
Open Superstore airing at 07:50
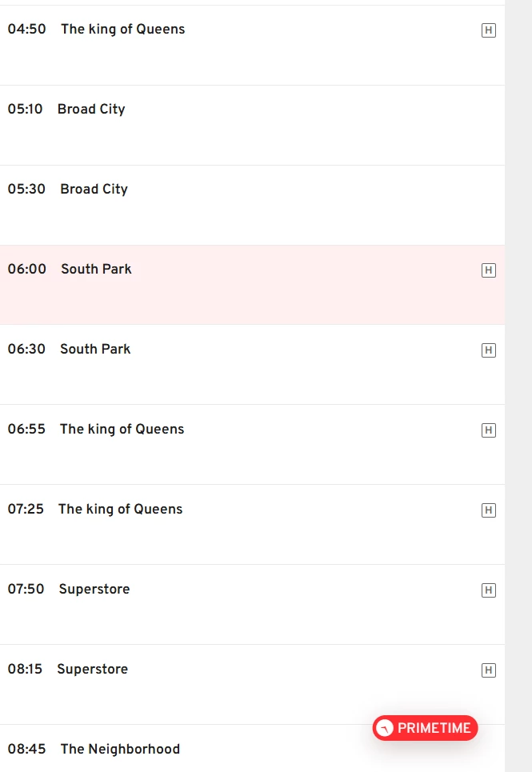(x=94, y=589)
